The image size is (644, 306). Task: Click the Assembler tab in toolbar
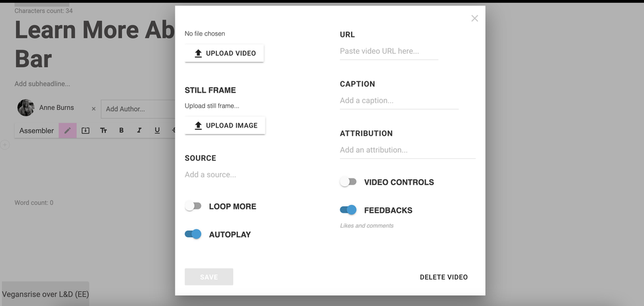point(36,131)
